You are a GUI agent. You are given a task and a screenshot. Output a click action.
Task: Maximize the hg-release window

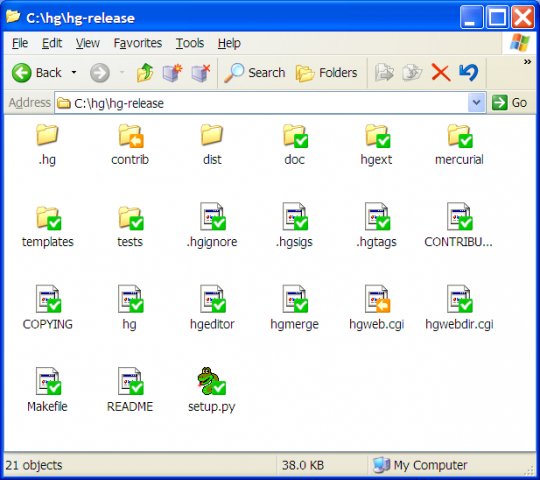pyautogui.click(x=497, y=17)
